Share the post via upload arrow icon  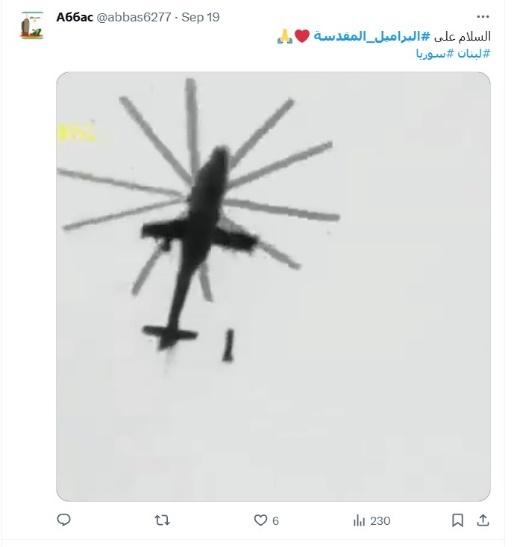pyautogui.click(x=483, y=520)
